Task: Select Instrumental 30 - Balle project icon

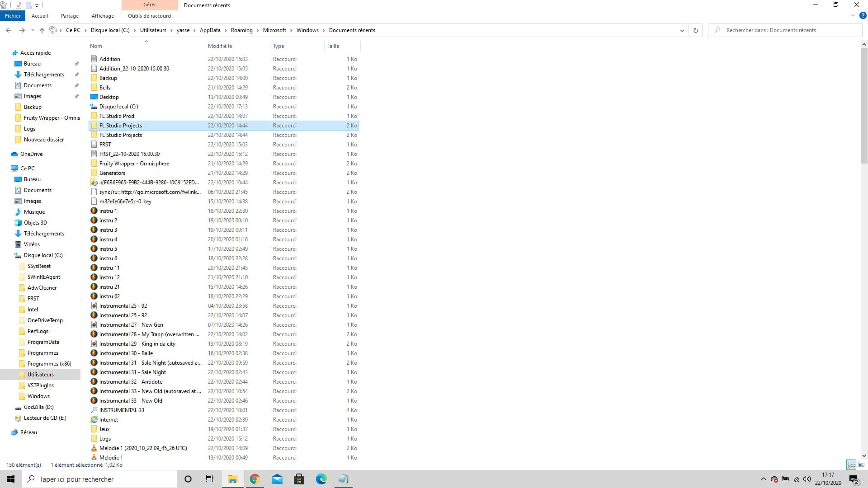Action: point(94,353)
